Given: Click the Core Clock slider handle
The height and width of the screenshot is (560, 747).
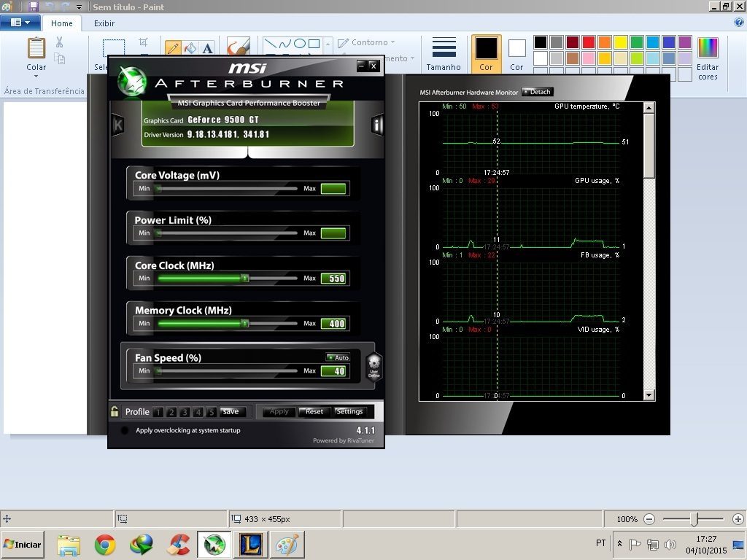Looking at the screenshot, I should point(244,278).
